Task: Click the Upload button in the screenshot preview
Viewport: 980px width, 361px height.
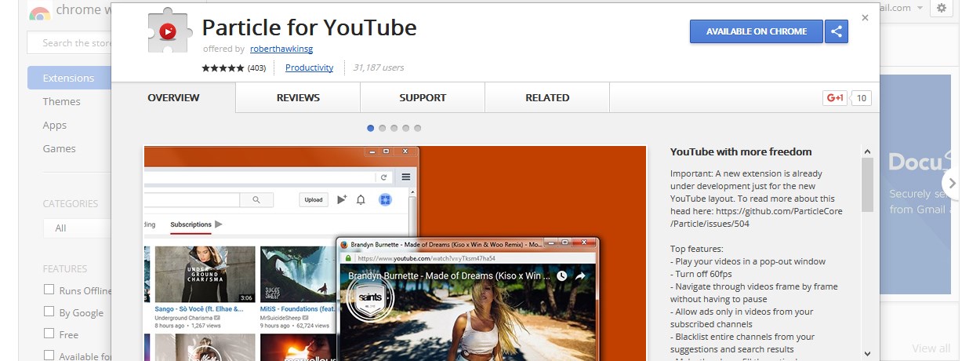Action: pos(314,200)
